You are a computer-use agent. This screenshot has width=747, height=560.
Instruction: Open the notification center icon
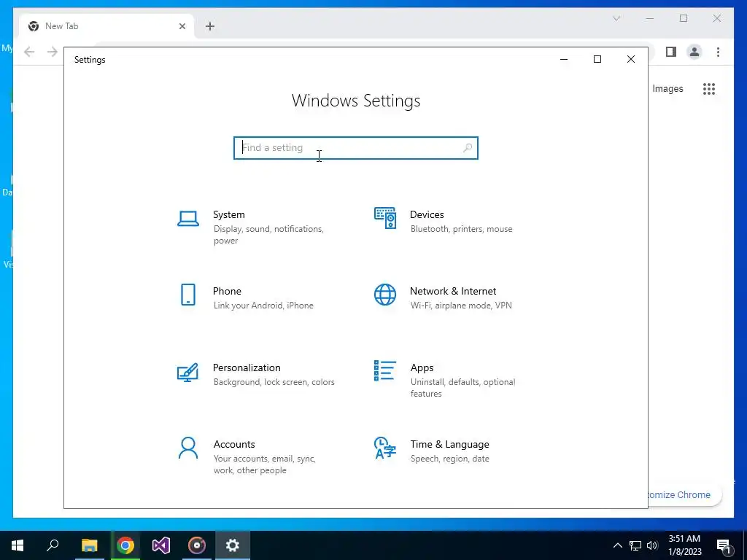[724, 545]
